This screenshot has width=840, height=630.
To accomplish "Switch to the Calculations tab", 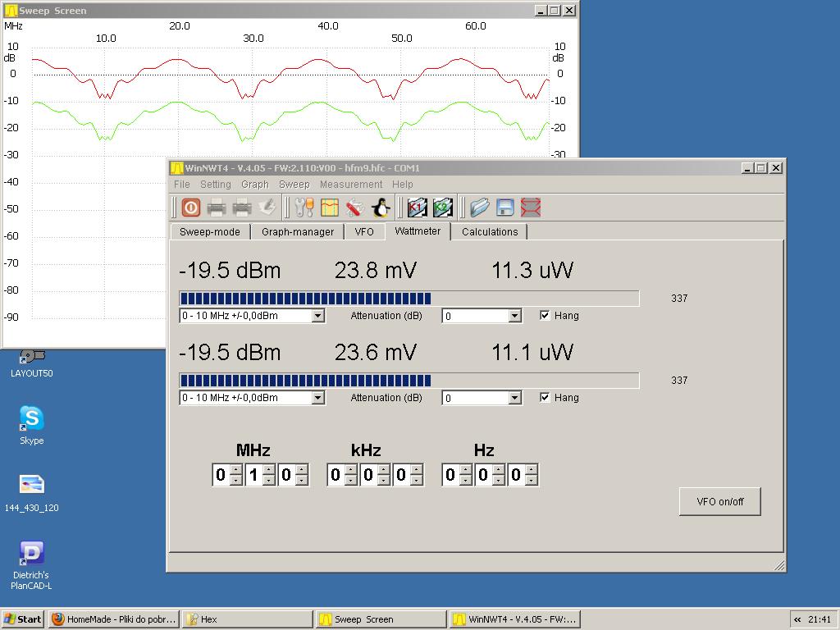I will point(490,232).
